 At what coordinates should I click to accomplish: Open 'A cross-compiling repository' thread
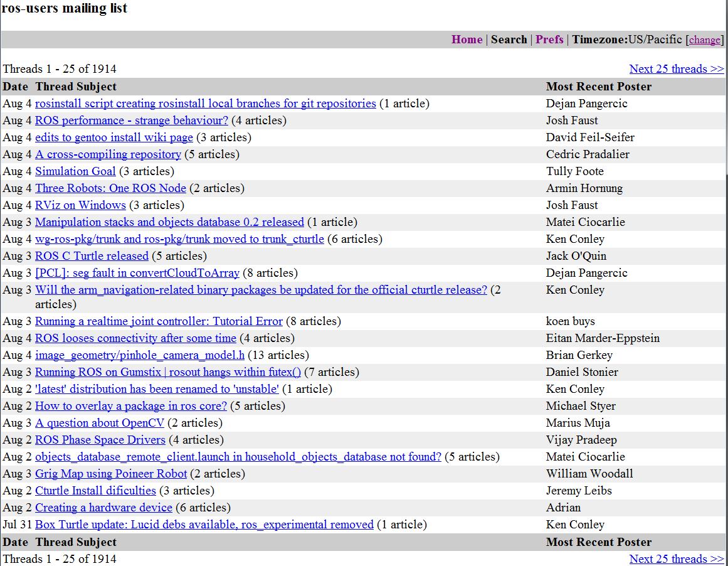(x=108, y=154)
